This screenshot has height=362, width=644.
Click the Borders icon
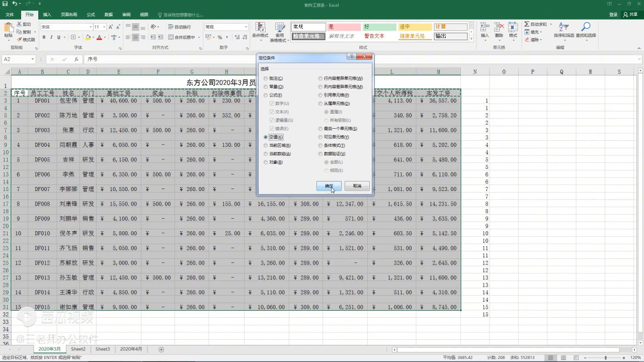[x=73, y=37]
